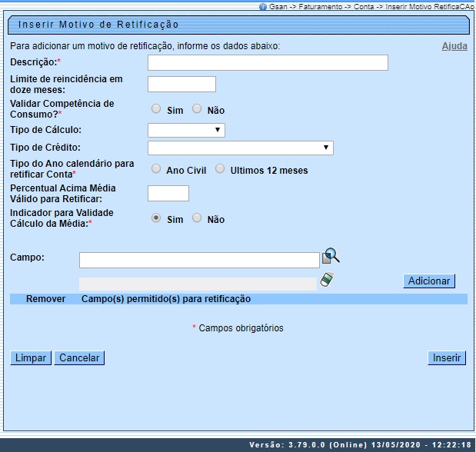The height and width of the screenshot is (452, 476).
Task: Click the Remover column header
Action: click(45, 299)
